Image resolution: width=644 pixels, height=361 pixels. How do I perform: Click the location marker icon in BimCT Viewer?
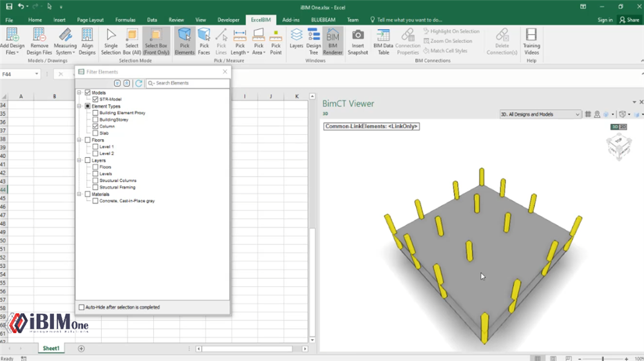point(597,114)
